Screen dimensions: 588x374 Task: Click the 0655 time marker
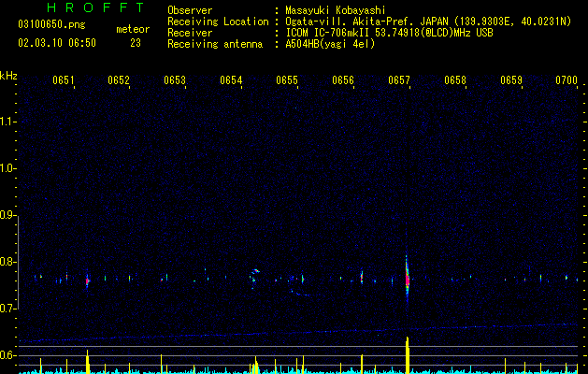[287, 79]
